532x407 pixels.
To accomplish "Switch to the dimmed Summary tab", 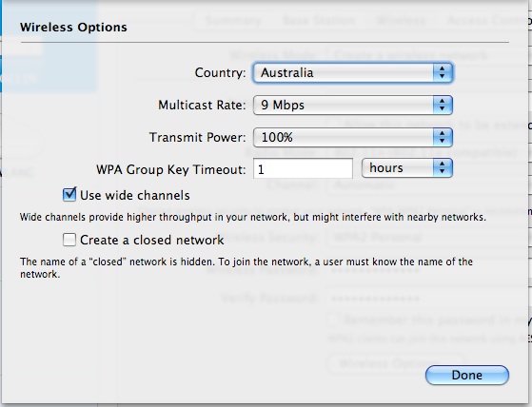I will [x=233, y=21].
